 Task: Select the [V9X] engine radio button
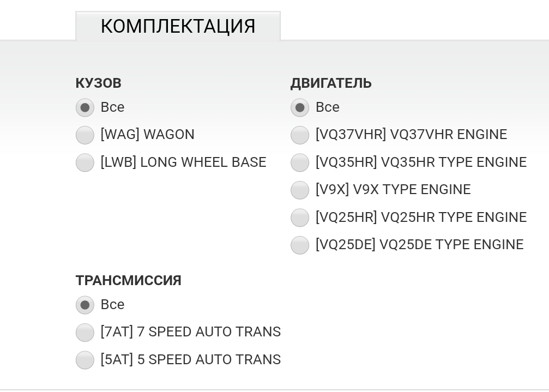300,190
